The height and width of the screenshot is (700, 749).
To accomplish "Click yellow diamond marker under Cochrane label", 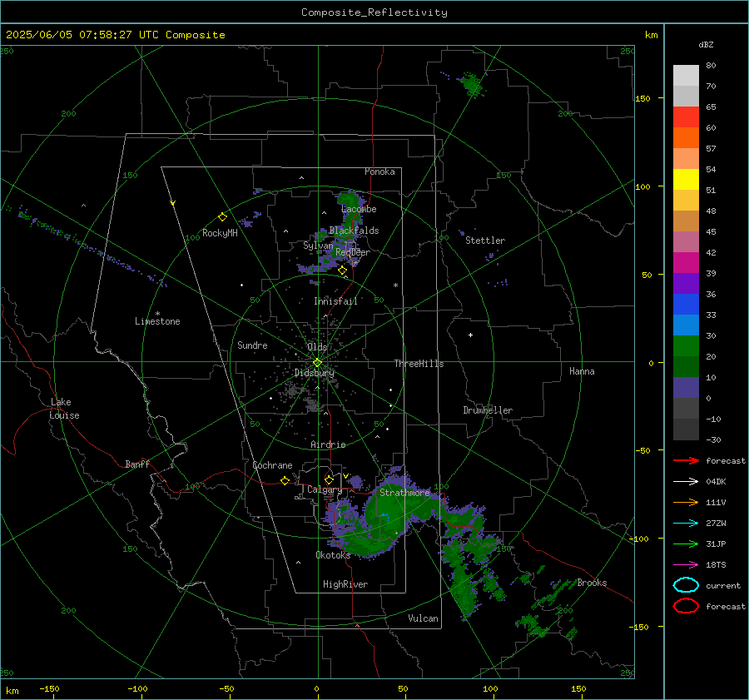I will pyautogui.click(x=285, y=481).
